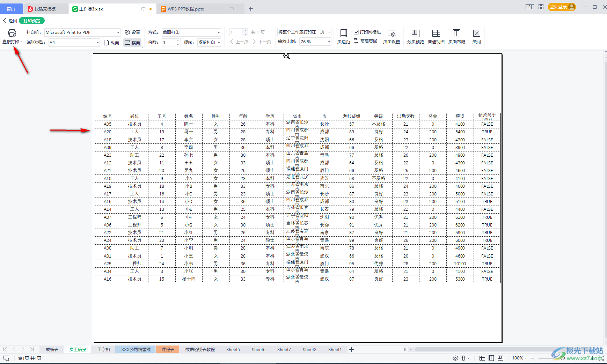Click the 立即登录 login button
Viewport: 607px width, 364px height.
click(x=562, y=7)
